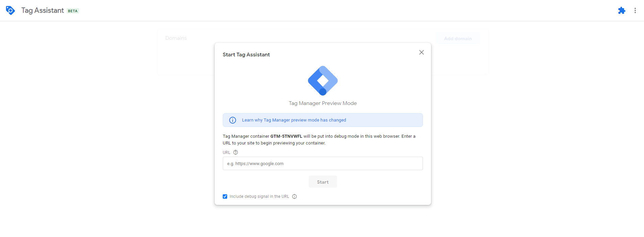Click the Domains heading
The width and height of the screenshot is (644, 237).
click(x=176, y=38)
